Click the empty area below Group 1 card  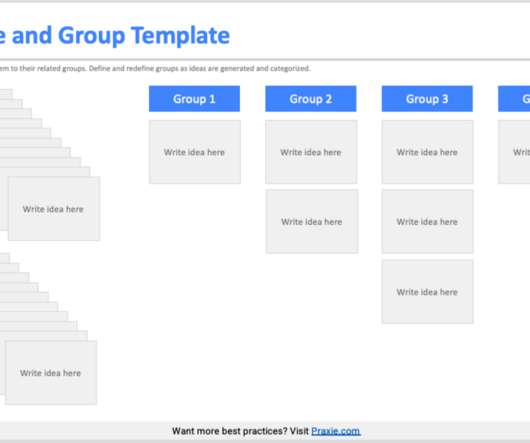point(195,270)
